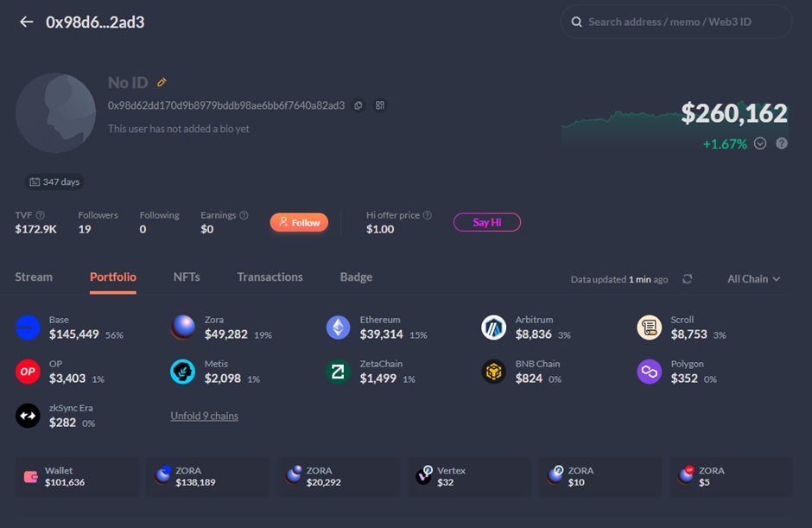Select the OP chain icon

[28, 372]
